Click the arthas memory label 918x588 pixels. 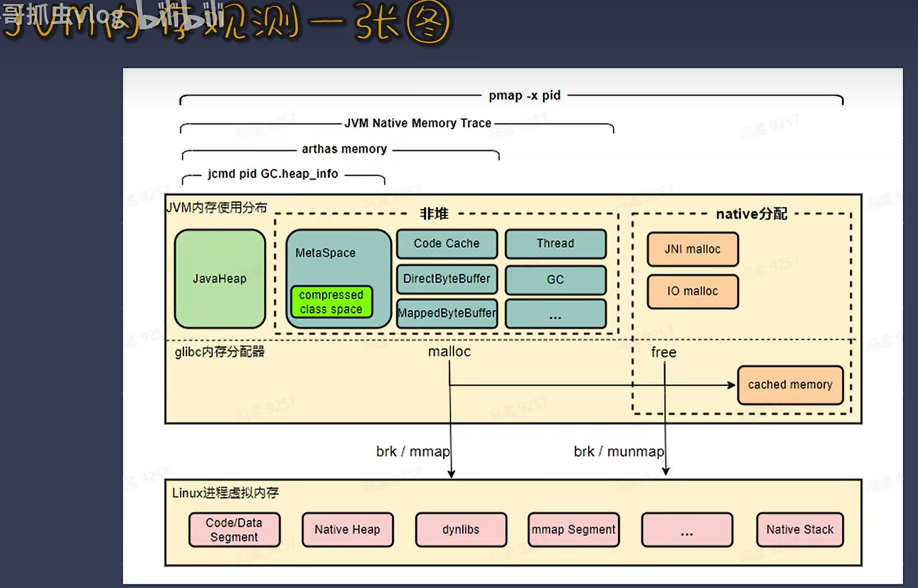click(x=344, y=149)
